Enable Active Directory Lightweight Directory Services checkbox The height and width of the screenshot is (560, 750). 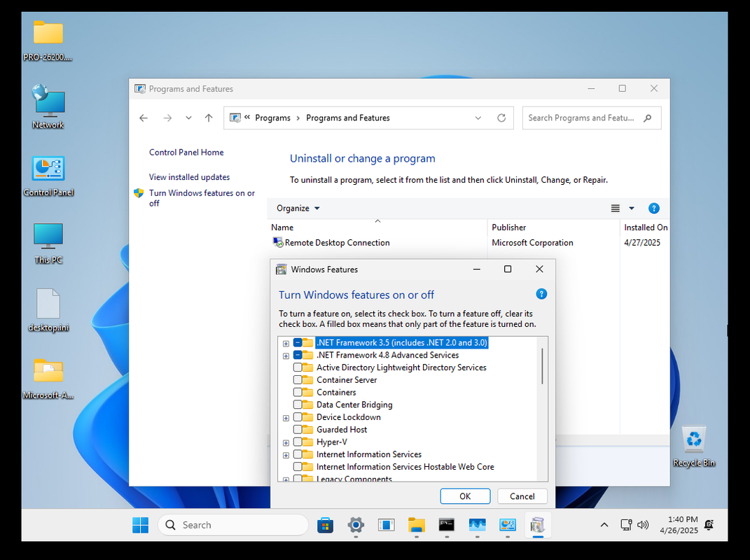coord(298,367)
